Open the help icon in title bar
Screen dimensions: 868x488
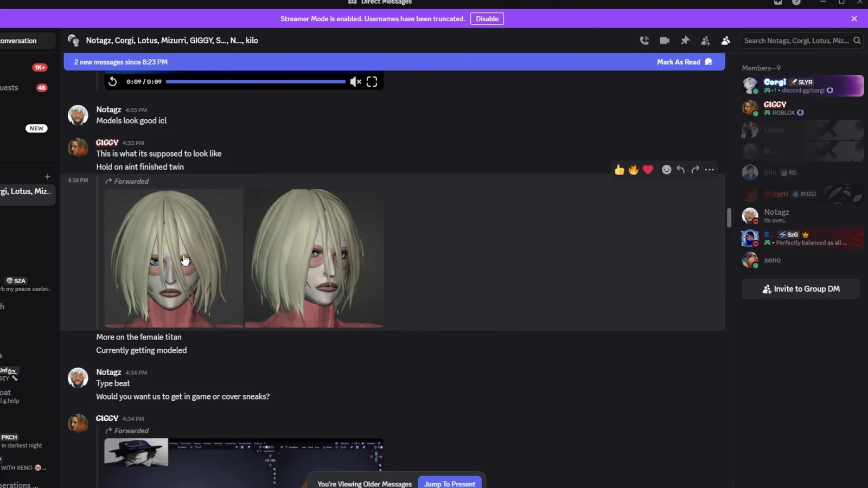click(796, 3)
